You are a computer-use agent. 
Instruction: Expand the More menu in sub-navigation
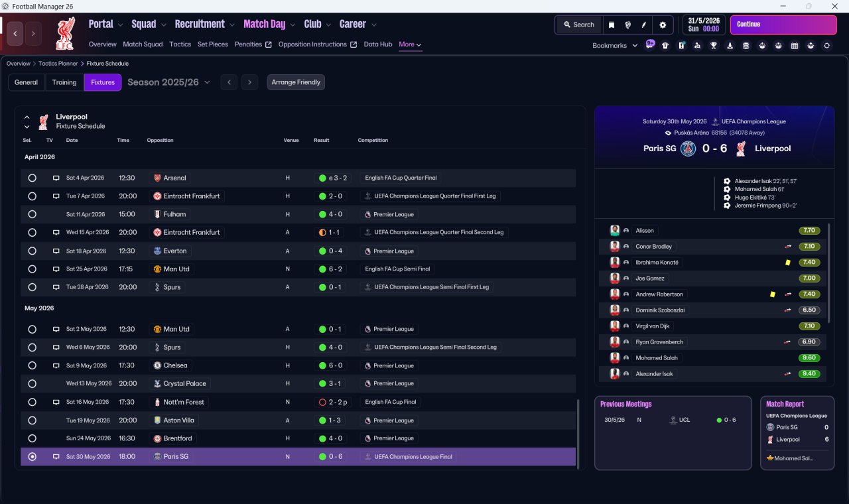(410, 44)
